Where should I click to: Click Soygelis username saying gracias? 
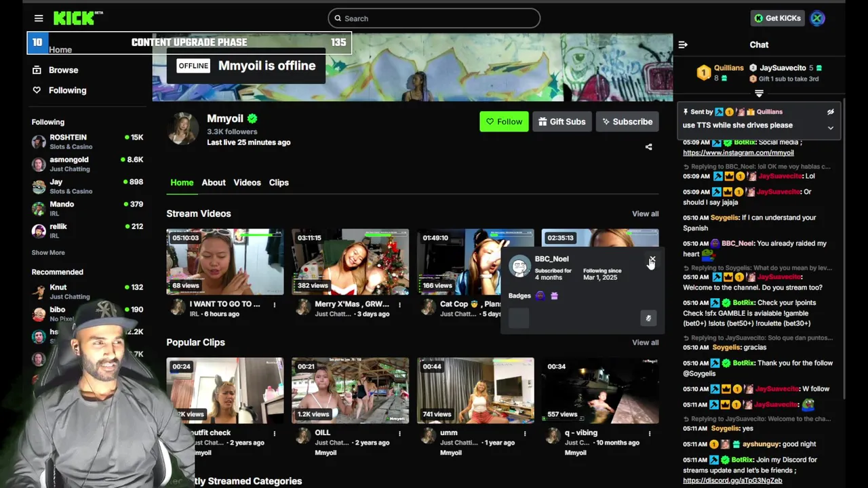tap(726, 347)
